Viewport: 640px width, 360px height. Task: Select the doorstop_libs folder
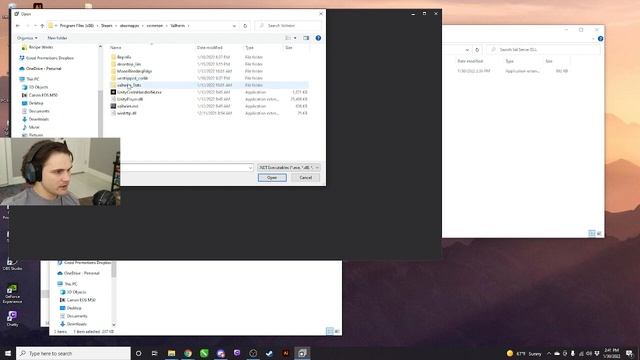129,64
